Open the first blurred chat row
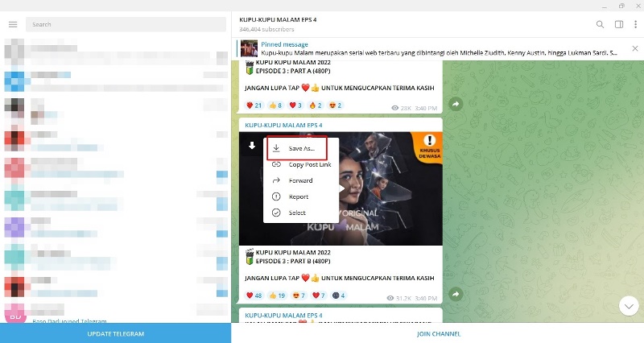Viewport: 644px width, 343px height. (115, 52)
